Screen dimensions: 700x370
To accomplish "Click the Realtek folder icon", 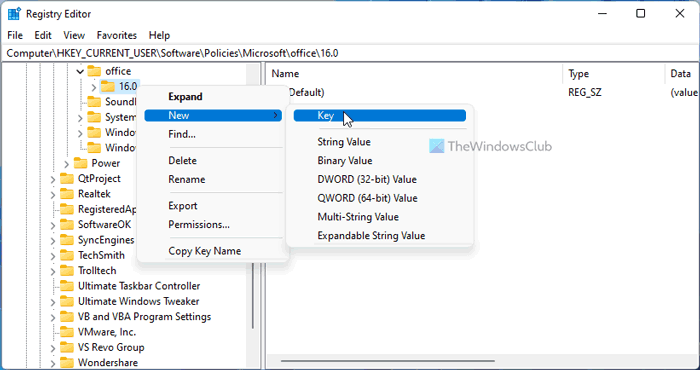I will [x=67, y=194].
